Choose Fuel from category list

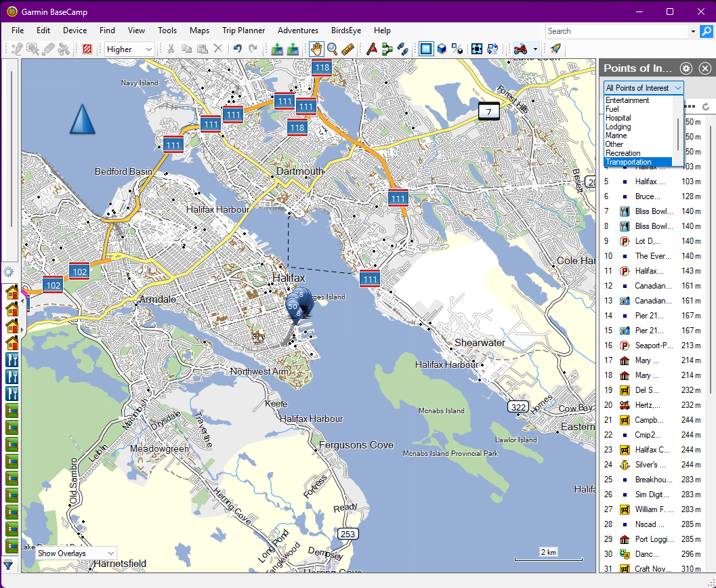(637, 109)
